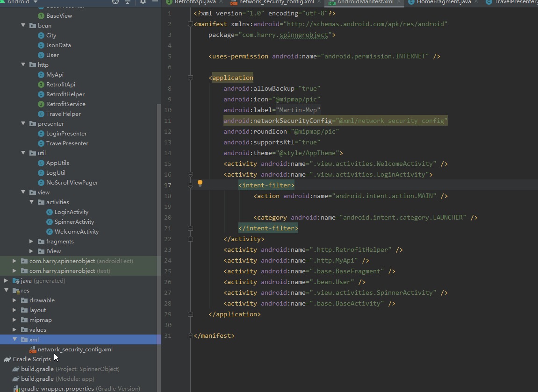Collapse the selected xml folder
Image resolution: width=538 pixels, height=392 pixels.
click(x=15, y=339)
